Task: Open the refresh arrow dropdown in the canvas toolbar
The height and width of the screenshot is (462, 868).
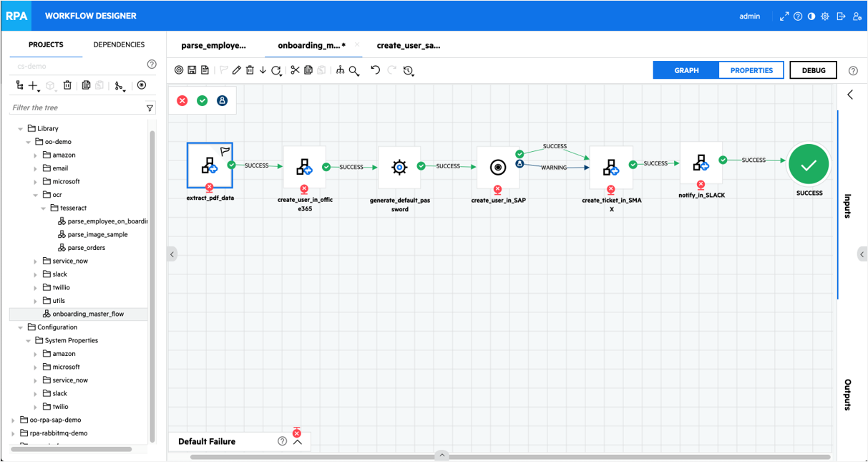Action: (x=277, y=70)
